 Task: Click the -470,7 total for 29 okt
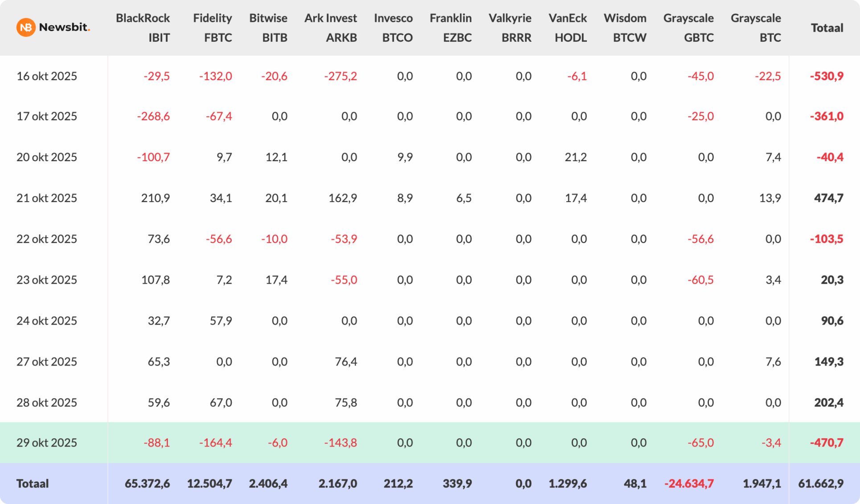tap(827, 443)
